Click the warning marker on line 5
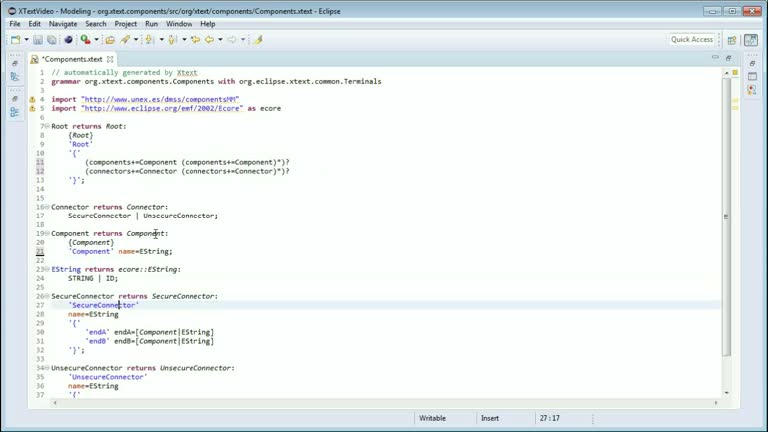The width and height of the screenshot is (768, 432). tap(32, 108)
